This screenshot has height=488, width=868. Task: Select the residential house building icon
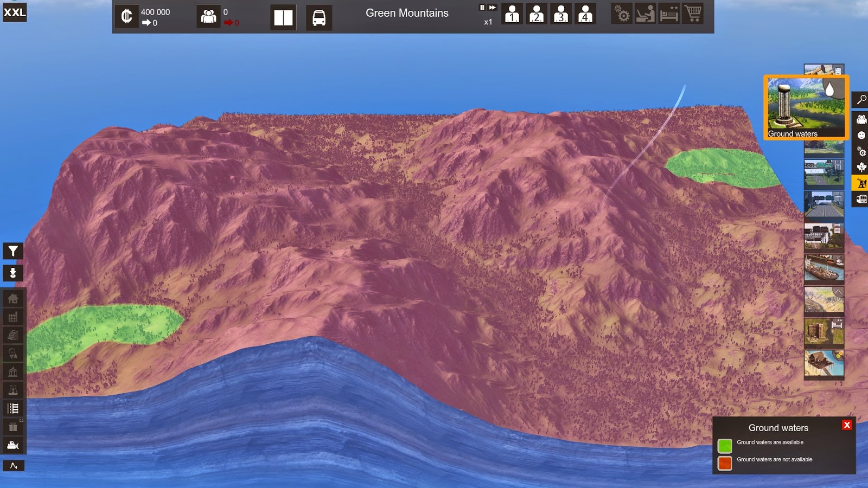13,299
